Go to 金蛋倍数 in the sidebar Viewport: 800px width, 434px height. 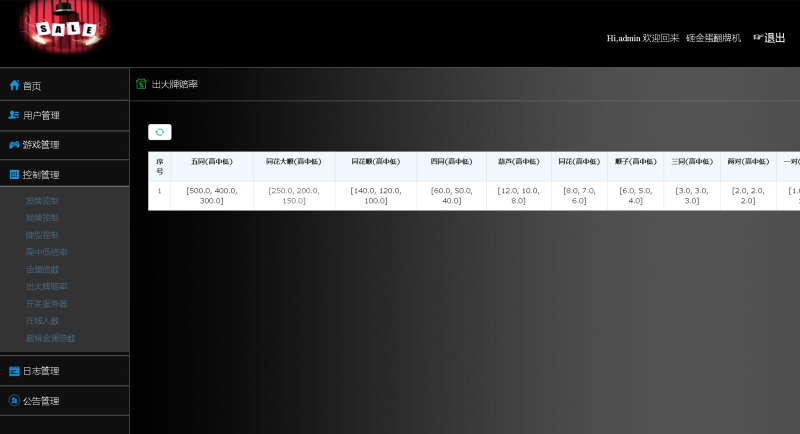tap(42, 269)
